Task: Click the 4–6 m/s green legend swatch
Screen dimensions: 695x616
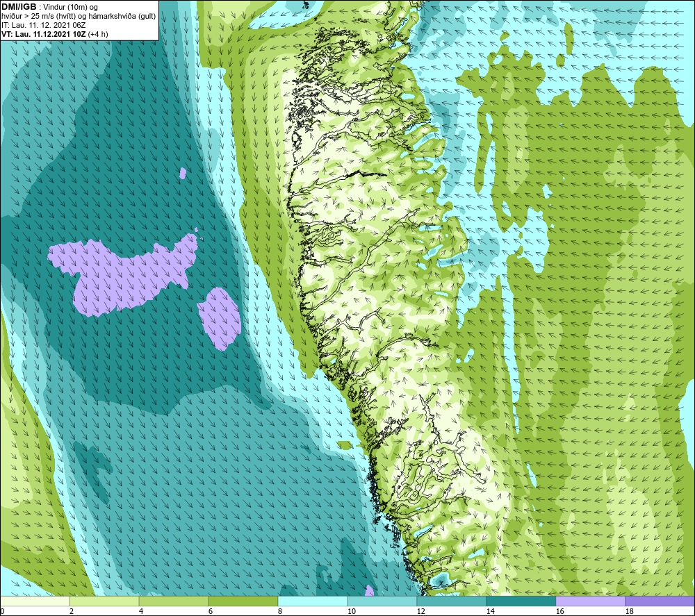Action: coord(174,601)
